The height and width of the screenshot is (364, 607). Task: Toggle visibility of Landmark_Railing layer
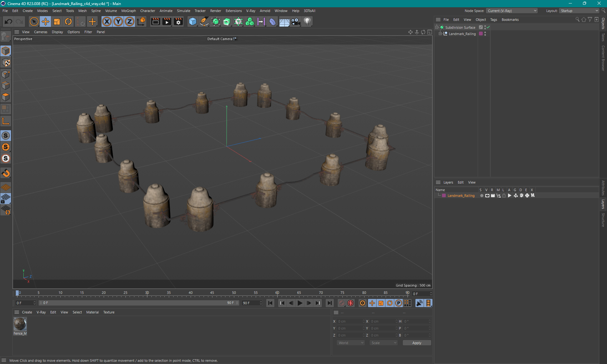486,196
